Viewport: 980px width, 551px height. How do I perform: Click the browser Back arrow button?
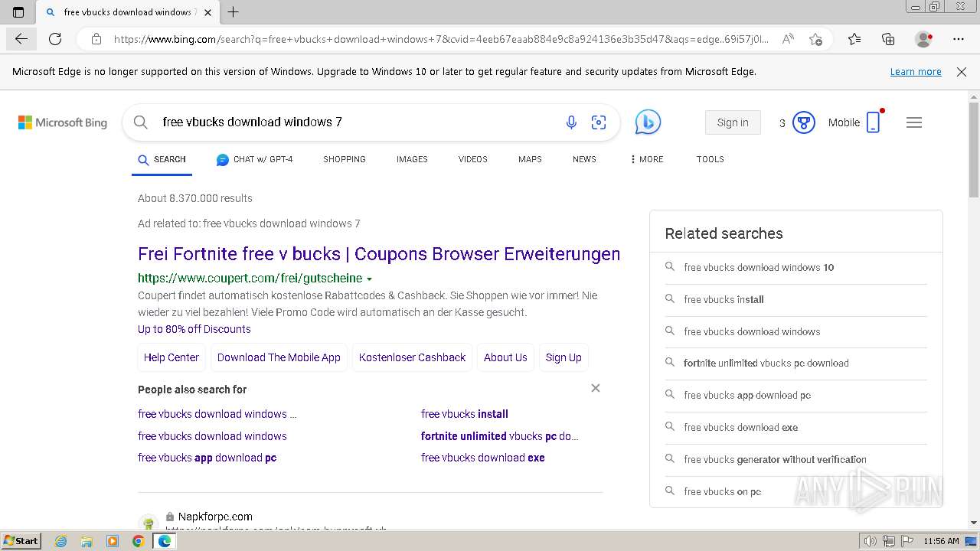[x=21, y=39]
